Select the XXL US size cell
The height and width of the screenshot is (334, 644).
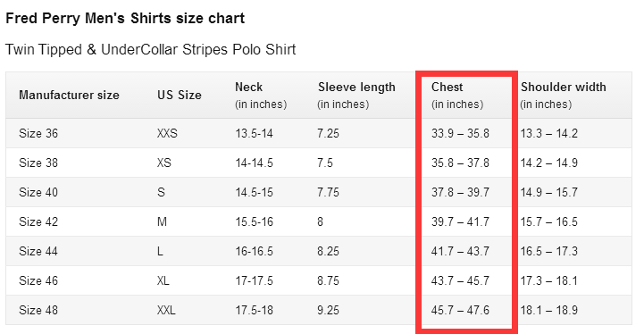point(166,310)
